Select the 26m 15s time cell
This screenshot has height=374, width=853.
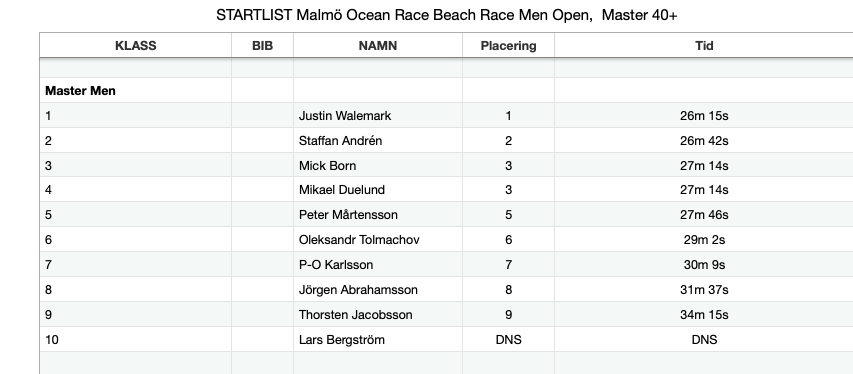click(704, 115)
